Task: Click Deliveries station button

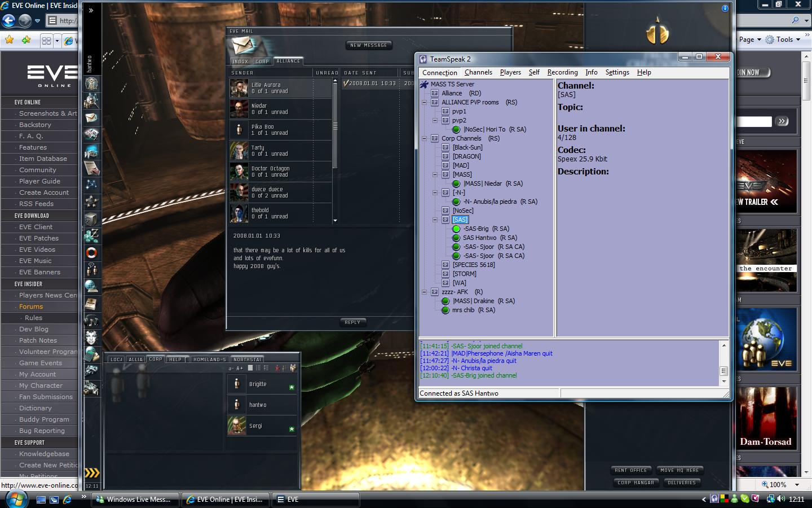Action: (682, 483)
